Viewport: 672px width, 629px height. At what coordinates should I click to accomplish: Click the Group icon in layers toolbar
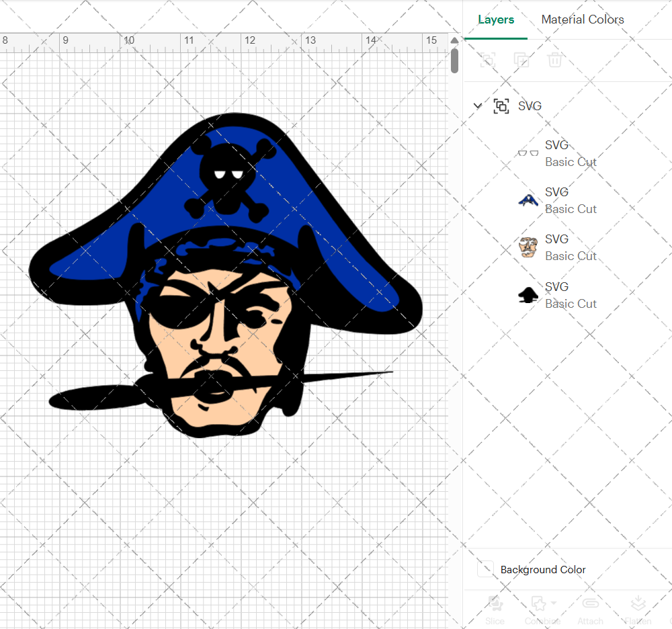click(x=488, y=60)
